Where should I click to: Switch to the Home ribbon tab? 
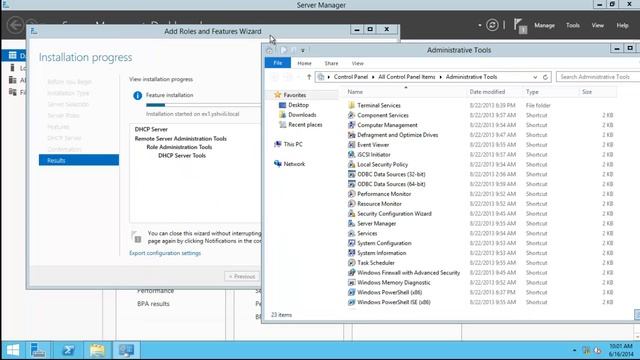pyautogui.click(x=304, y=63)
